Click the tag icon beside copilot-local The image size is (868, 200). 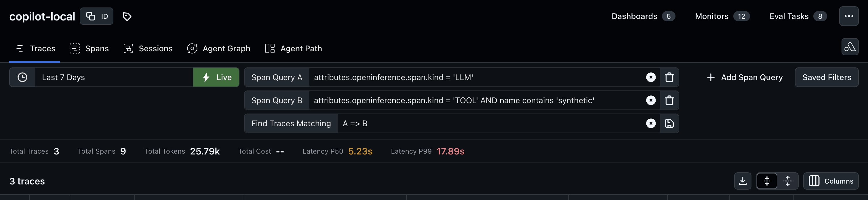point(127,16)
